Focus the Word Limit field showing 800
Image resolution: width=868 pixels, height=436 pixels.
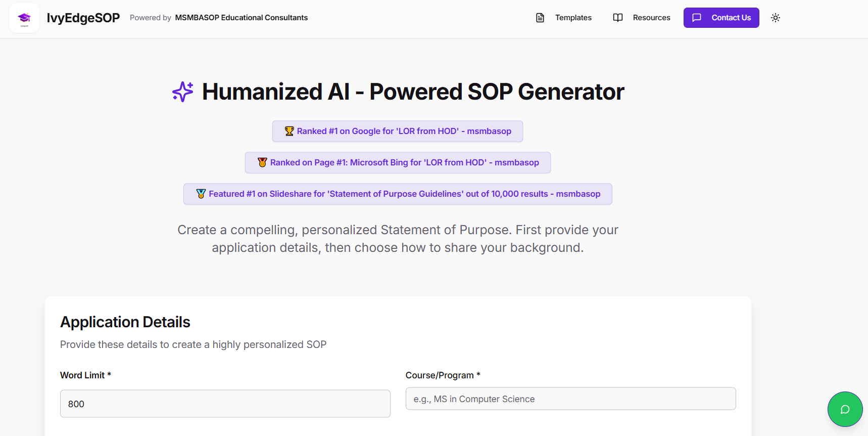225,404
